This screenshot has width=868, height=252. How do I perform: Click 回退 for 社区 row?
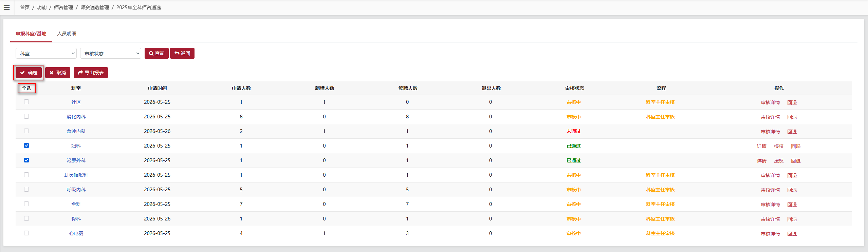click(792, 102)
